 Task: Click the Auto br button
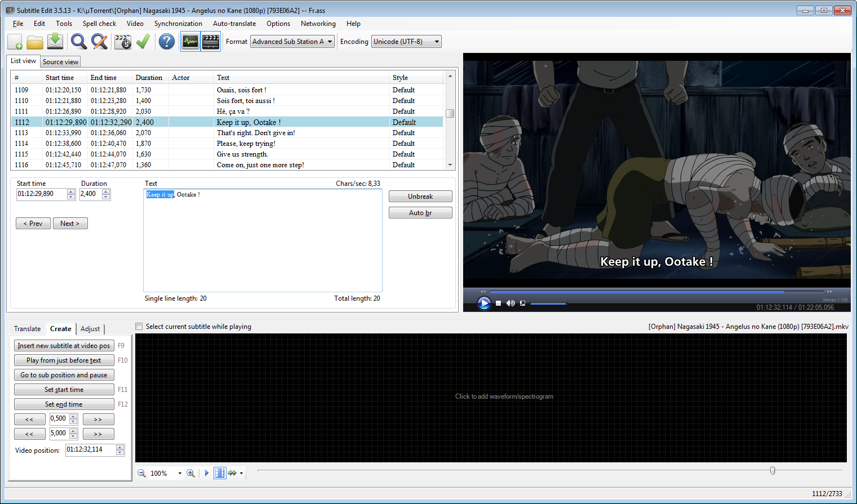(420, 213)
